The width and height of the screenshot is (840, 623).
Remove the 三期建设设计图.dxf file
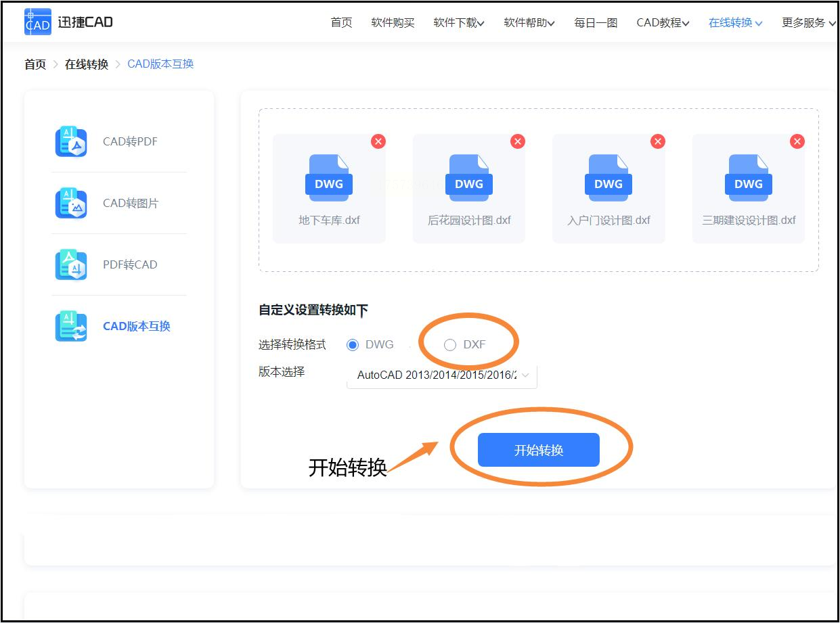(x=797, y=141)
